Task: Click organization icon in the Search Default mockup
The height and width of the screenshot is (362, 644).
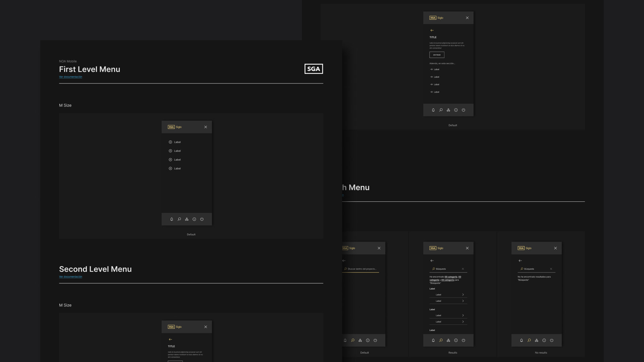Action: tap(360, 340)
